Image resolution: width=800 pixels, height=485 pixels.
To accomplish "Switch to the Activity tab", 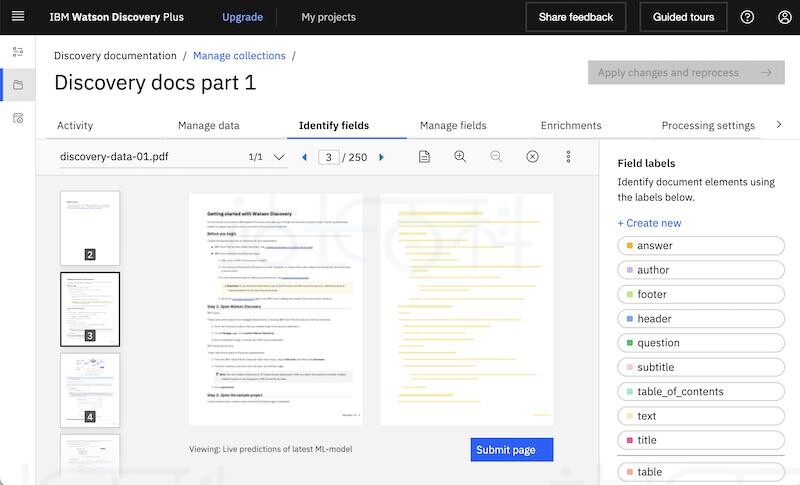I will coord(75,125).
